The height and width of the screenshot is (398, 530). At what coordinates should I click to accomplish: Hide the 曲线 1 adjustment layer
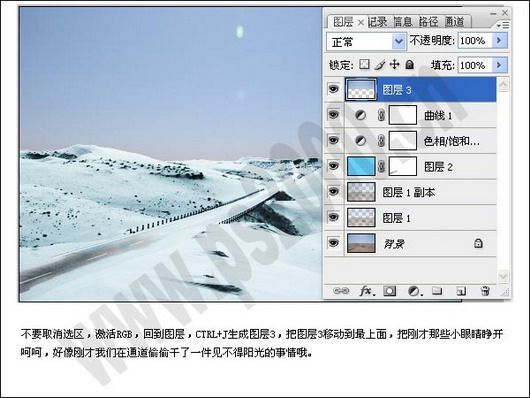coord(334,115)
